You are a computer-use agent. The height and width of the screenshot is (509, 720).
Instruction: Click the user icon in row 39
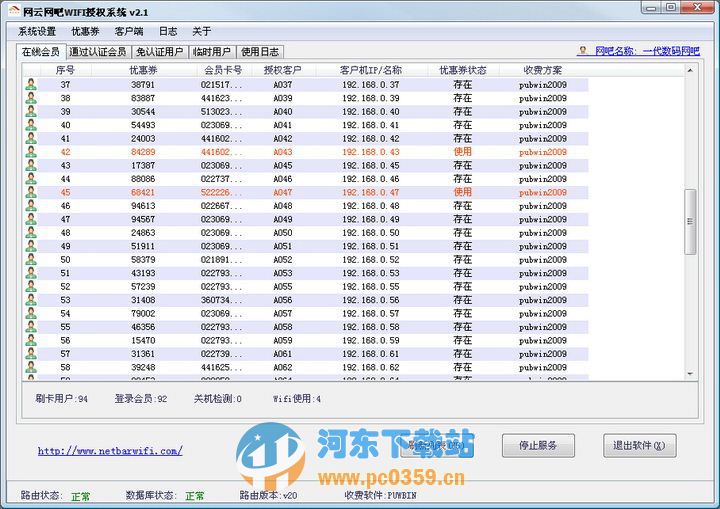pos(31,111)
